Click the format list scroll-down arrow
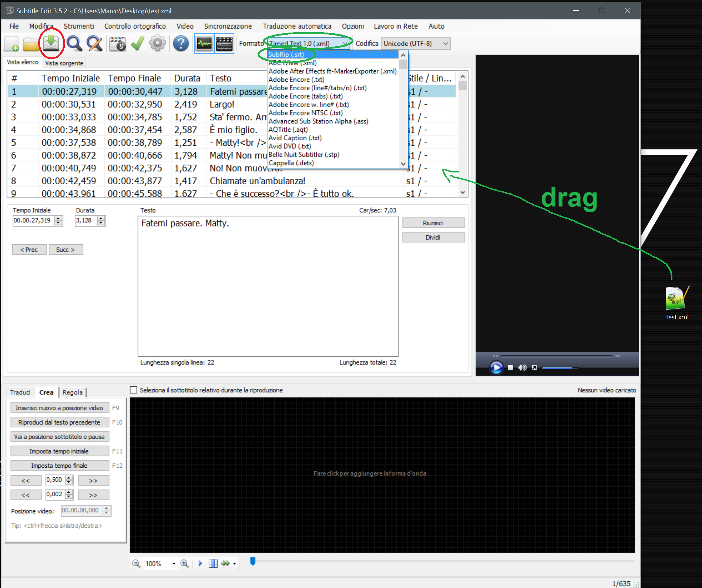This screenshot has width=702, height=588. [403, 164]
